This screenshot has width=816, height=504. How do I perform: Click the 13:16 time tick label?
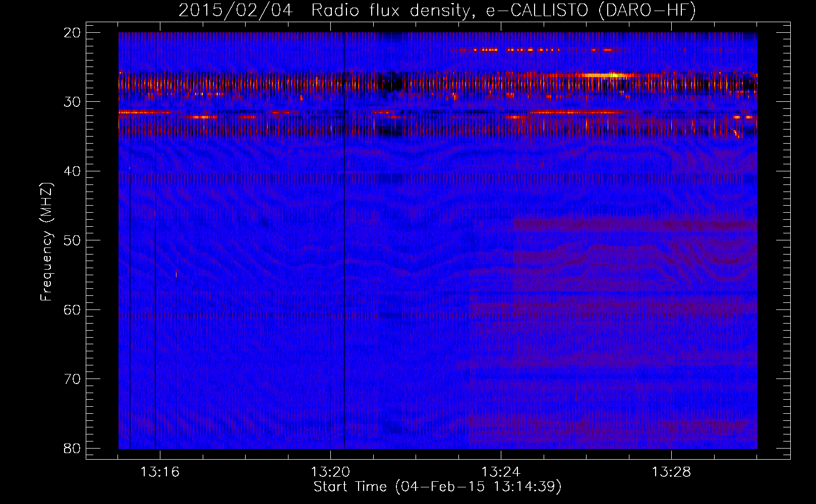pyautogui.click(x=160, y=472)
